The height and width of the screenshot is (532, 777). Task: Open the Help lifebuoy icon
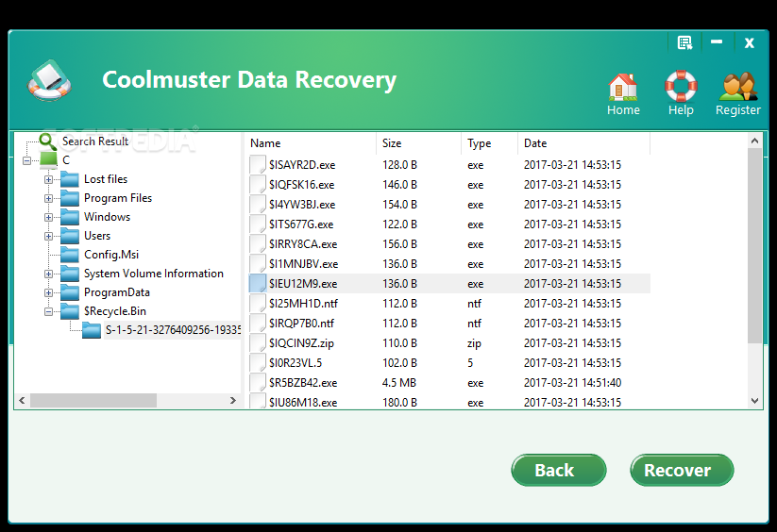(x=681, y=86)
